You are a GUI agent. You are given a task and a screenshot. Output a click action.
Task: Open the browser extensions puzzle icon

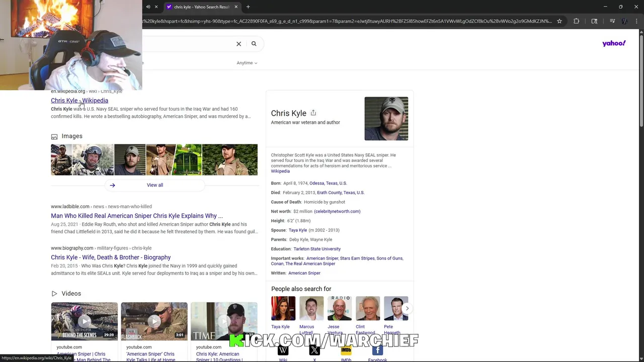click(x=577, y=21)
